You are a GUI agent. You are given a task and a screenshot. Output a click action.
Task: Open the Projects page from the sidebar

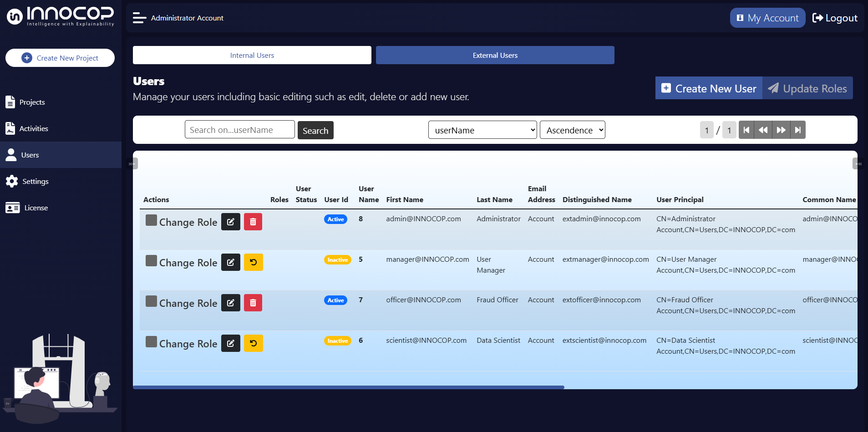tap(61, 102)
